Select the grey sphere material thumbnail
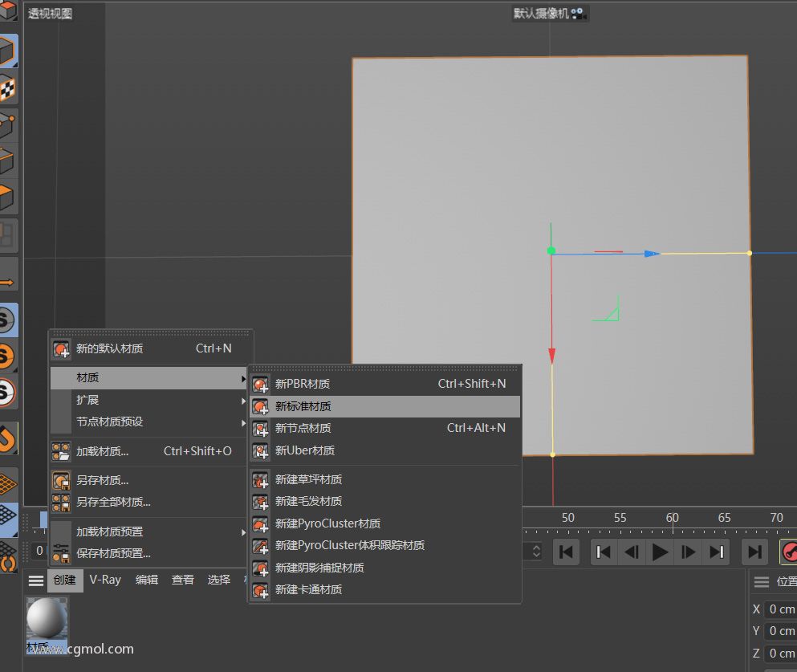The height and width of the screenshot is (672, 797). [47, 618]
